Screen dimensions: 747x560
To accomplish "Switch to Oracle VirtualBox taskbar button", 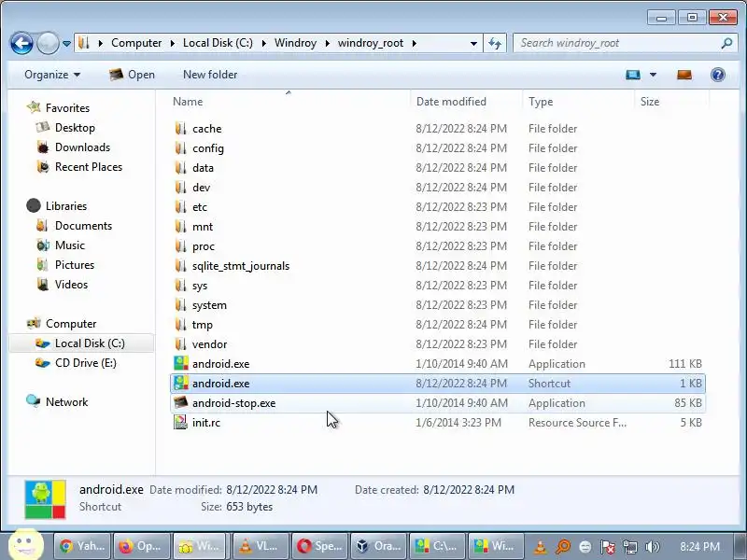I will [x=379, y=546].
